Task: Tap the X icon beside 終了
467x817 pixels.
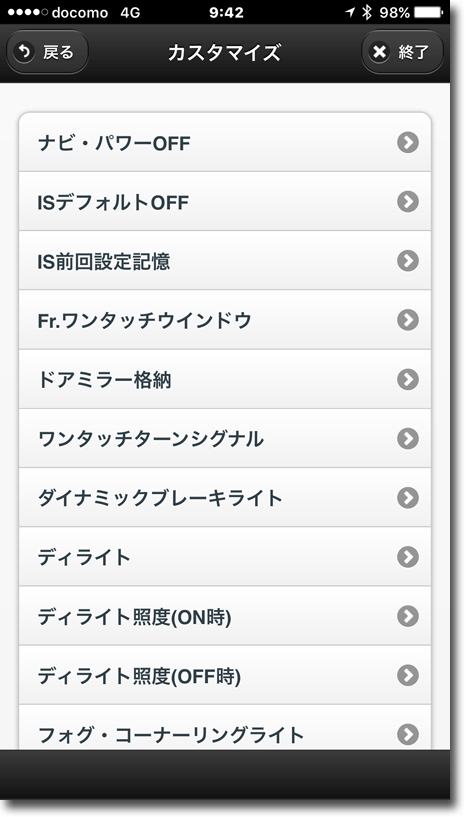Action: [x=380, y=52]
